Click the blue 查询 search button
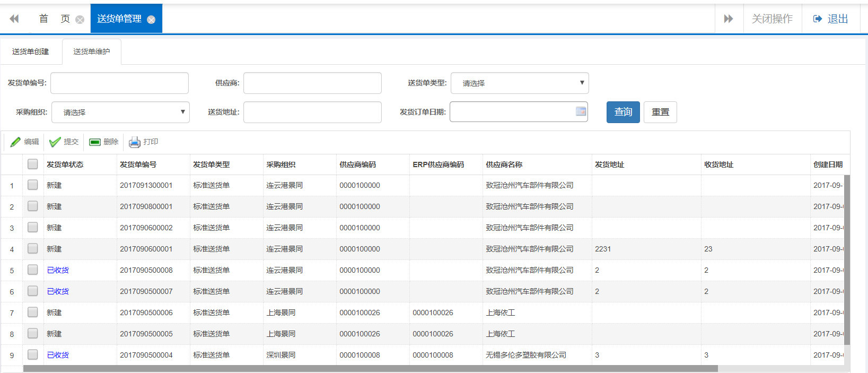Viewport: 868px width, 373px height. [623, 112]
